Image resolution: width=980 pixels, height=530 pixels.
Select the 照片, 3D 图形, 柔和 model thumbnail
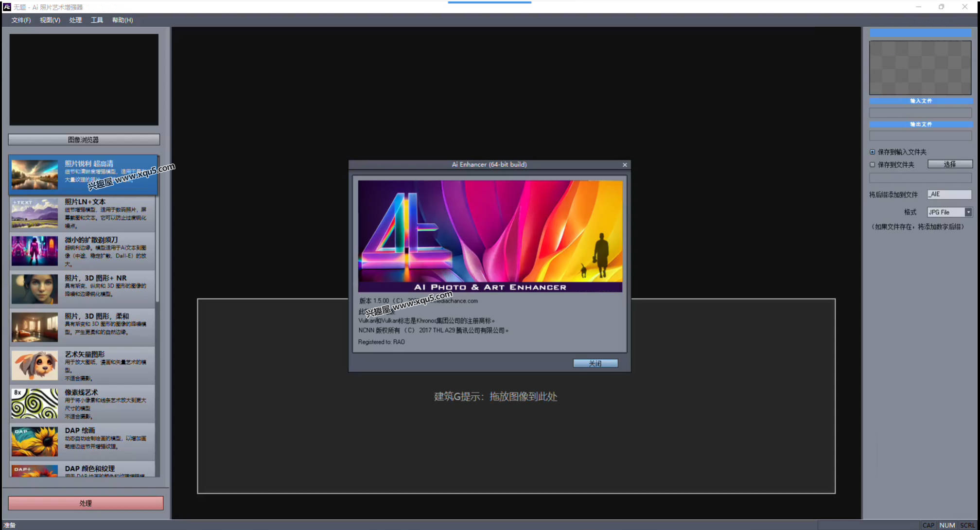coord(35,327)
